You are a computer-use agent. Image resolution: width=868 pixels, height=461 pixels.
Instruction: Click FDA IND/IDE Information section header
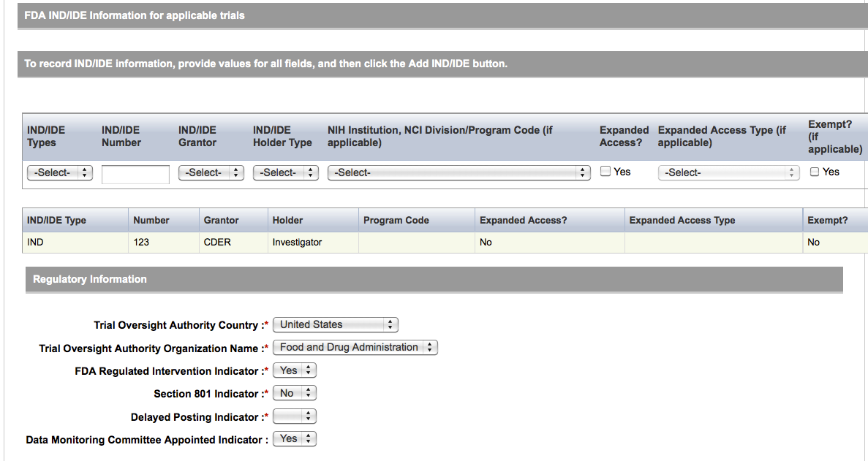pyautogui.click(x=443, y=15)
